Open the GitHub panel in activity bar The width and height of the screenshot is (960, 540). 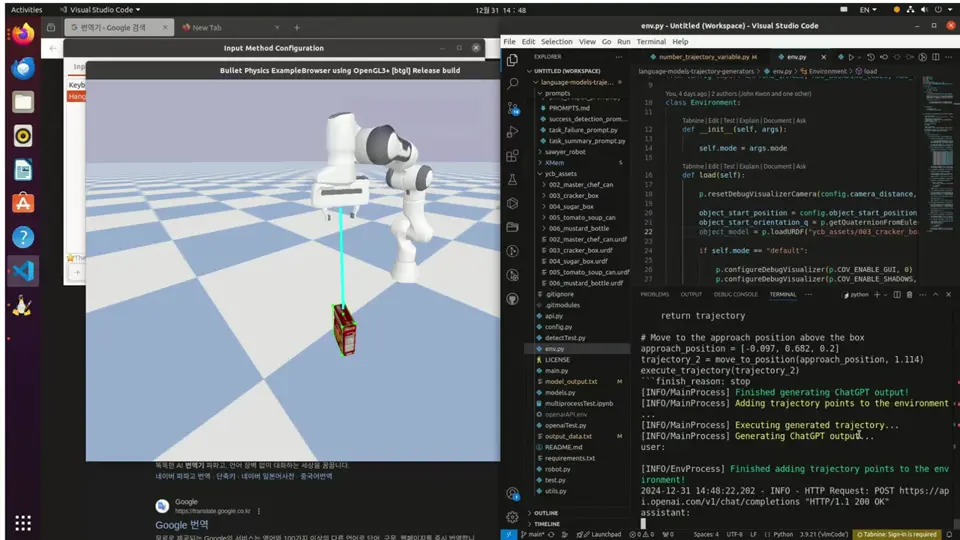point(512,299)
